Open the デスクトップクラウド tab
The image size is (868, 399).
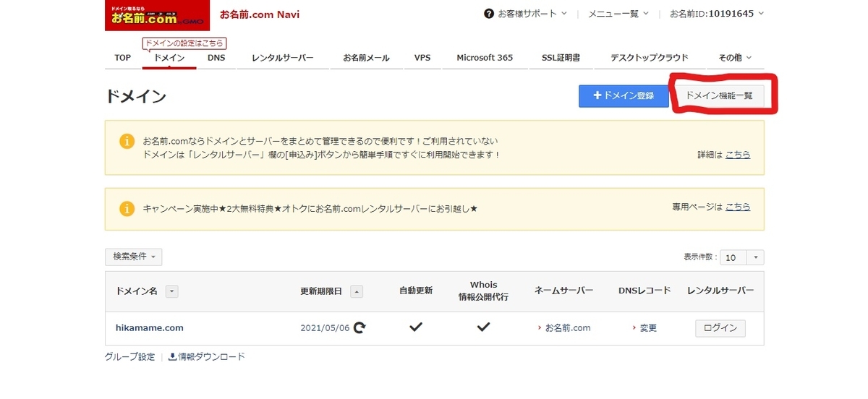[x=650, y=58]
